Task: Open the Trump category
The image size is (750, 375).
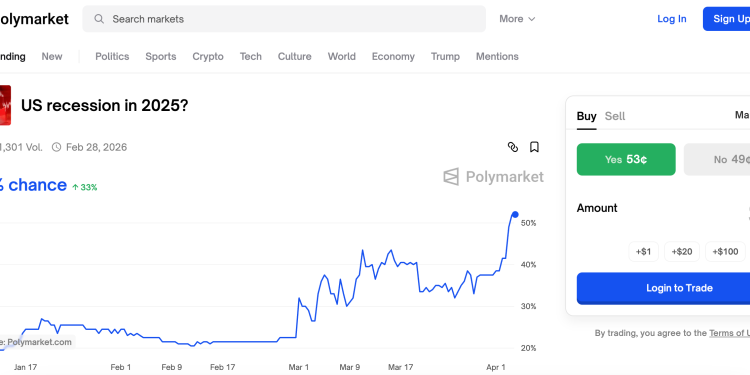Action: click(445, 56)
